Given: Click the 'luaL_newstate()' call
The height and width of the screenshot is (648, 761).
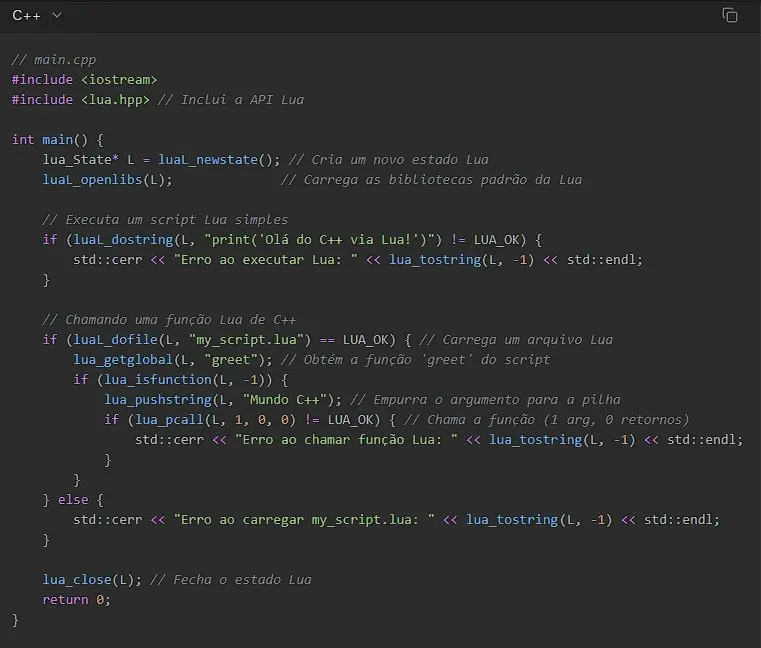Looking at the screenshot, I should click(x=218, y=160).
